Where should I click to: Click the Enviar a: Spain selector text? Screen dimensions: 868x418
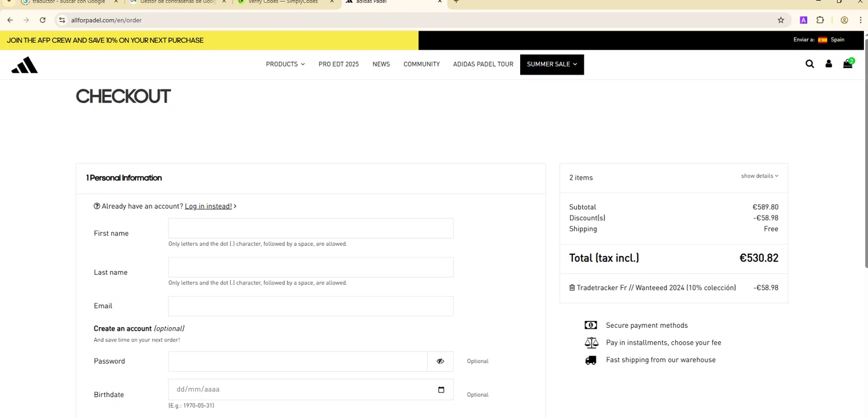pyautogui.click(x=819, y=40)
